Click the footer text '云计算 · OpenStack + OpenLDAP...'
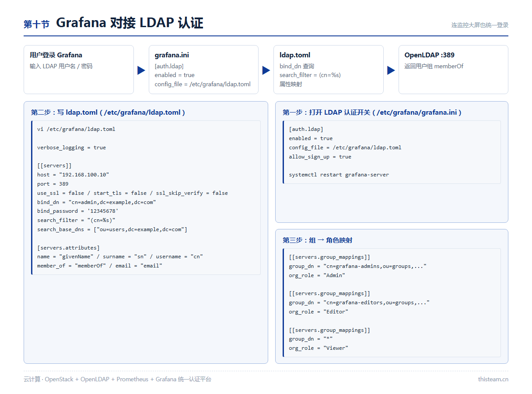 117,379
